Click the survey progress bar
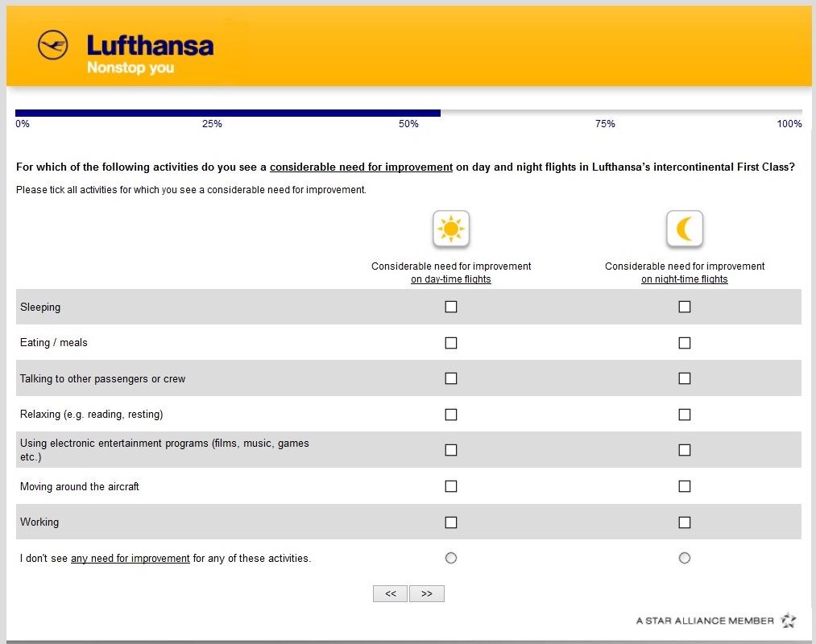Viewport: 816px width, 644px height. 408,114
